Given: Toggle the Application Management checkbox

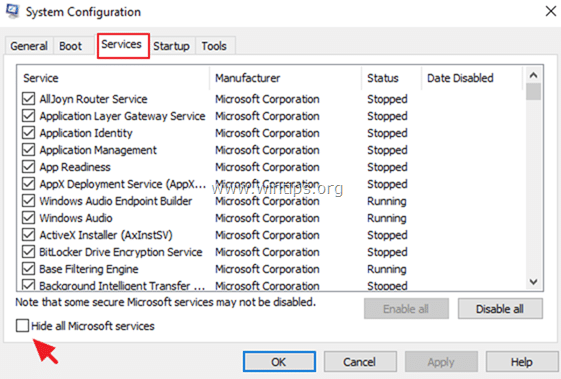Looking at the screenshot, I should tap(28, 150).
